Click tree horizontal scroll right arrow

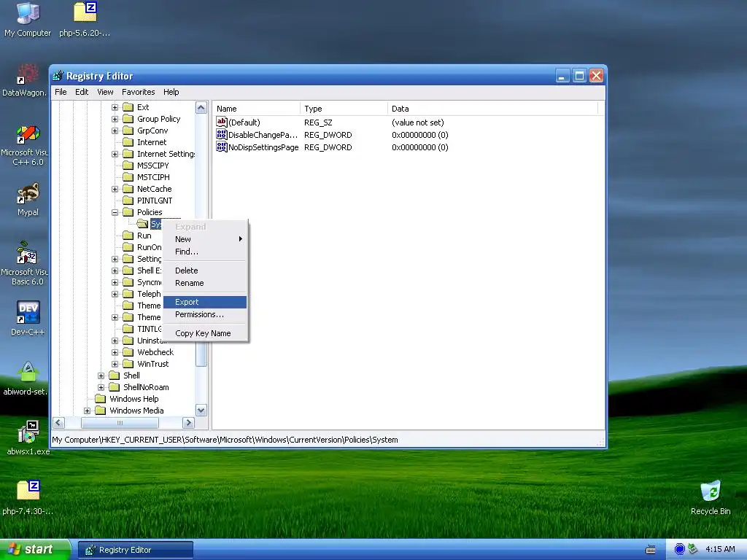[189, 422]
